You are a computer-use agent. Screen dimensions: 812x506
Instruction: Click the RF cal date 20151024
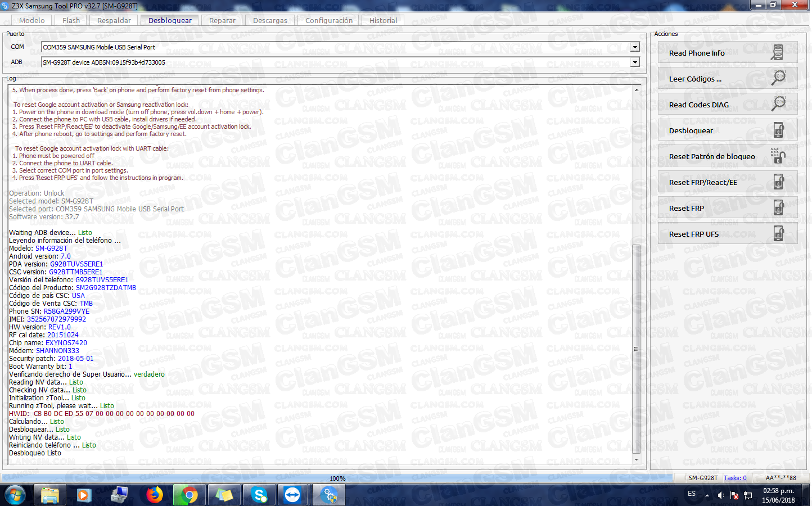(62, 335)
